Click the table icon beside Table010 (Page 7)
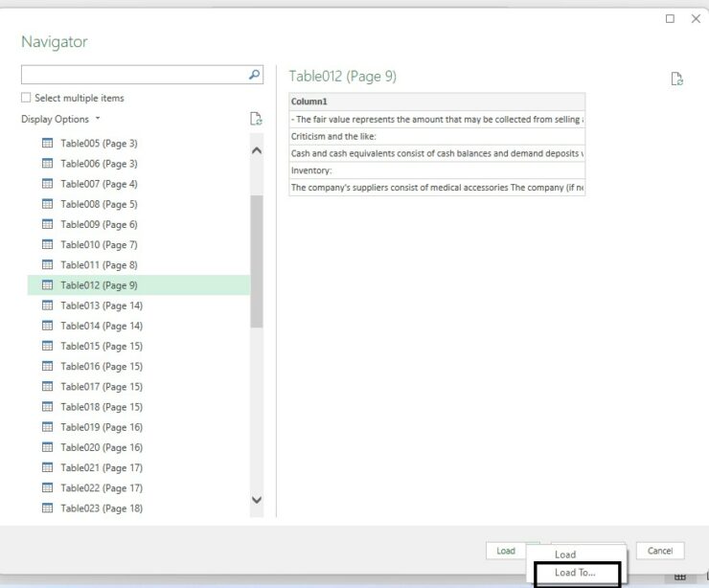 coord(47,245)
